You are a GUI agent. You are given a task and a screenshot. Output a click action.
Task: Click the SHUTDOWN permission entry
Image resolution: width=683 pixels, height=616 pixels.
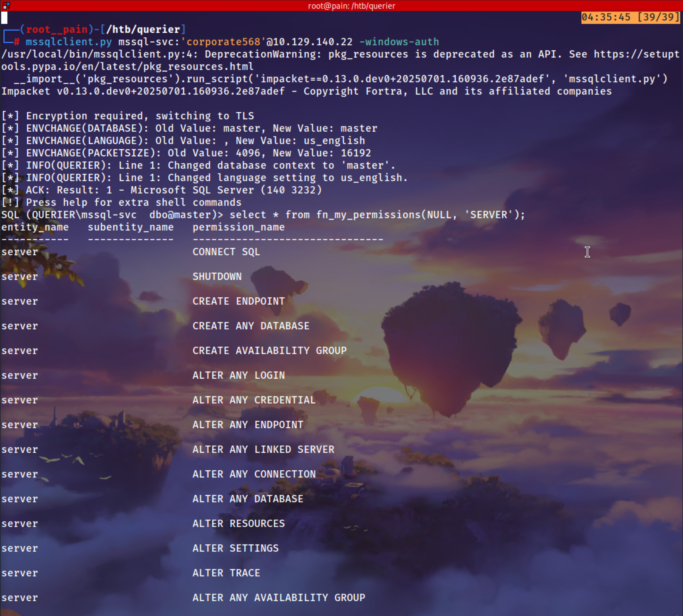click(217, 277)
